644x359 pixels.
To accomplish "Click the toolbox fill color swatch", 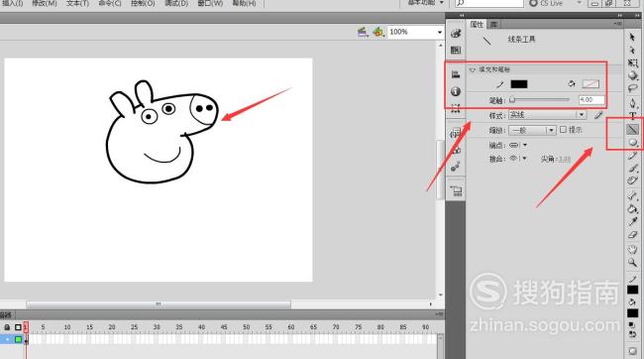I will tap(632, 313).
